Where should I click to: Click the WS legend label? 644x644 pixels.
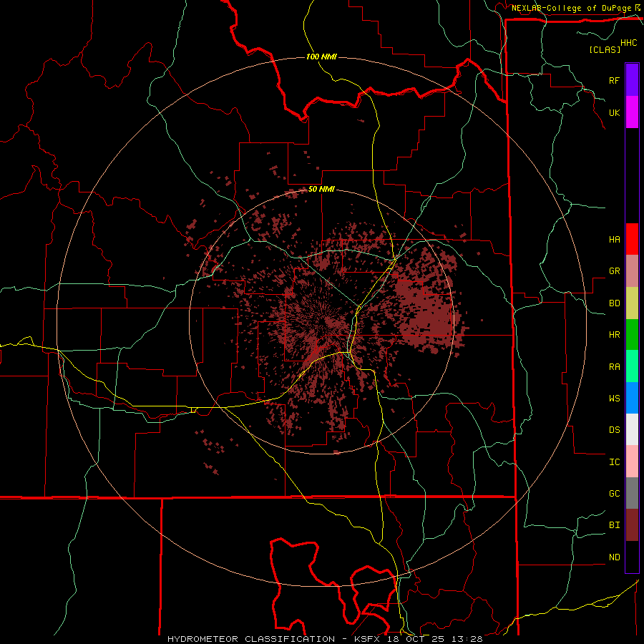coord(614,398)
